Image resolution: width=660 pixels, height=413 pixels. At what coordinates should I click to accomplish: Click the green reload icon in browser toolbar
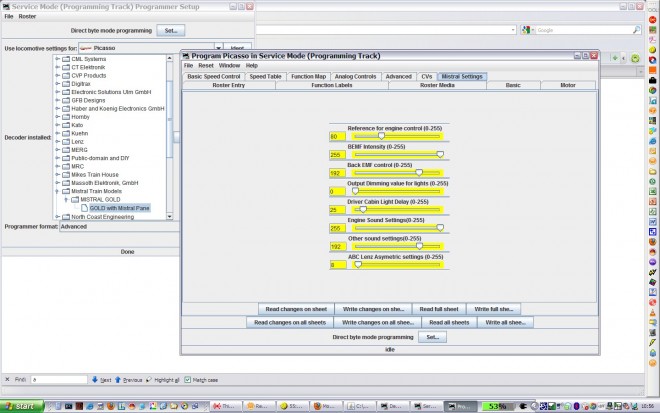coord(635,59)
